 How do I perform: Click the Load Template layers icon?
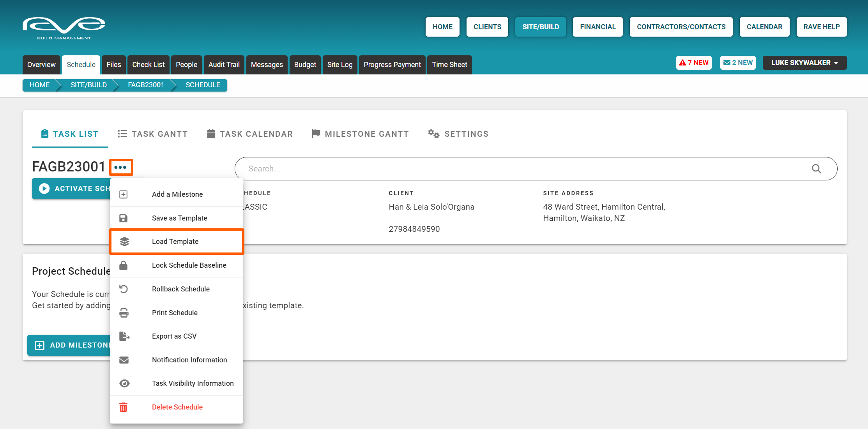pos(124,242)
